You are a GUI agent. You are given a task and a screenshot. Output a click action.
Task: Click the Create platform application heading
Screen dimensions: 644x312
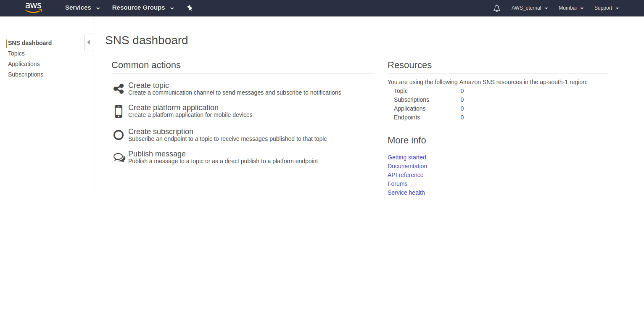pyautogui.click(x=173, y=108)
